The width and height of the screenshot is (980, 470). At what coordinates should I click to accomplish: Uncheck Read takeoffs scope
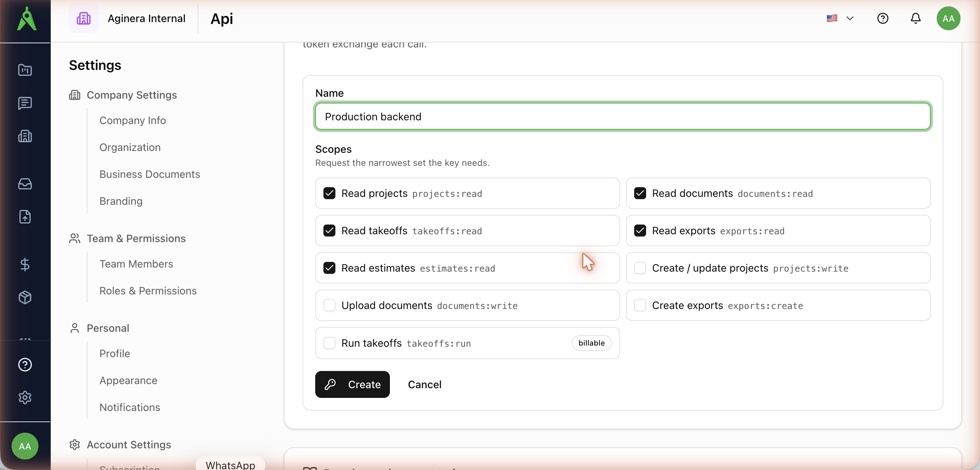[x=329, y=231]
